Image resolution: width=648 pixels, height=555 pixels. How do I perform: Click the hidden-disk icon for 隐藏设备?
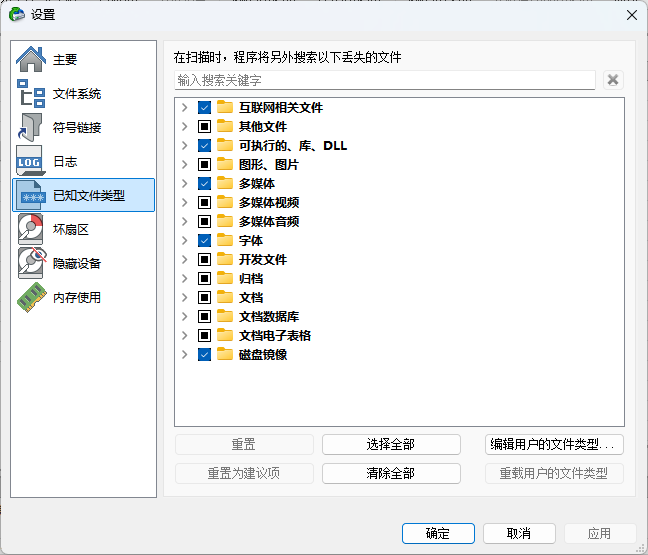(32, 263)
